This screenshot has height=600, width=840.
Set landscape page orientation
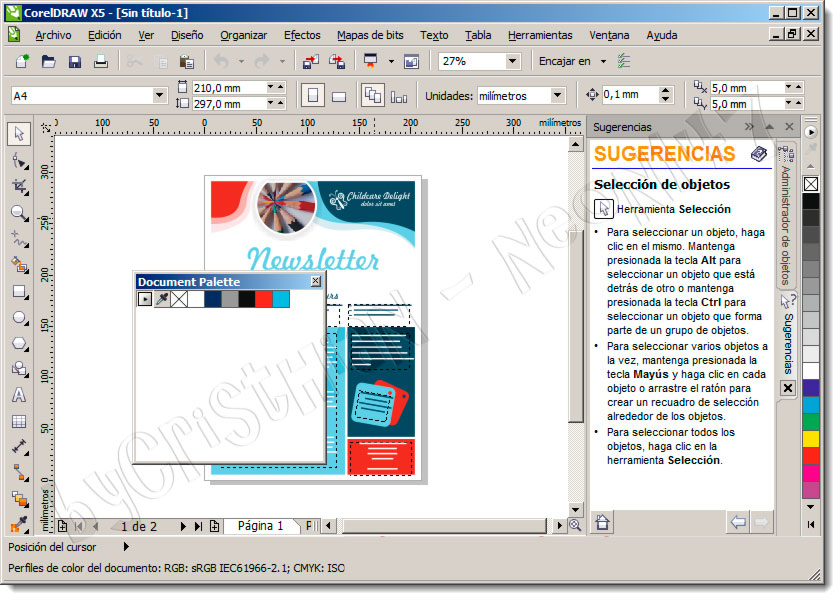339,96
